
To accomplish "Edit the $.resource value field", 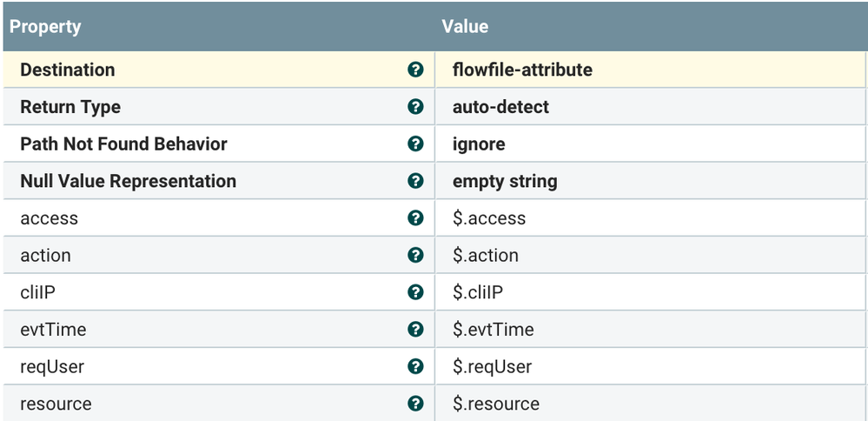I will tap(496, 404).
